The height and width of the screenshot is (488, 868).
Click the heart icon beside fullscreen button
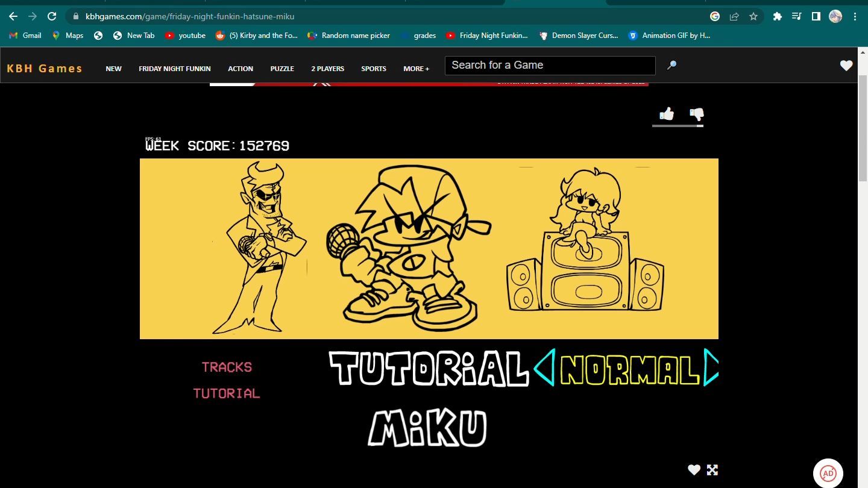[x=694, y=470]
